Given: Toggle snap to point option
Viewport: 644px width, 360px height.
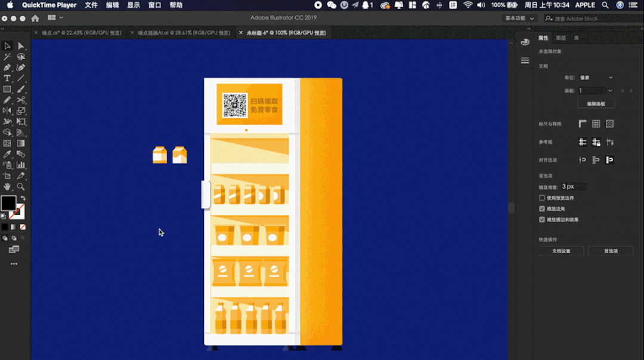Looking at the screenshot, I should click(x=583, y=160).
